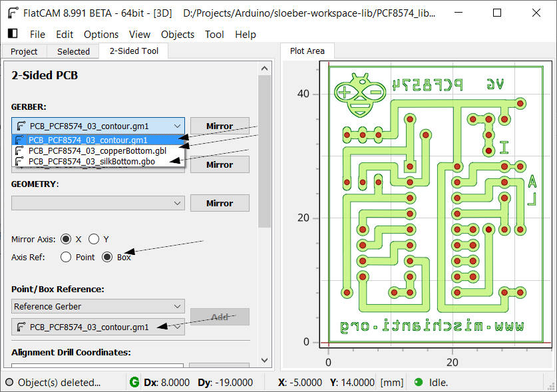Click the status message circle icon

pos(9,383)
